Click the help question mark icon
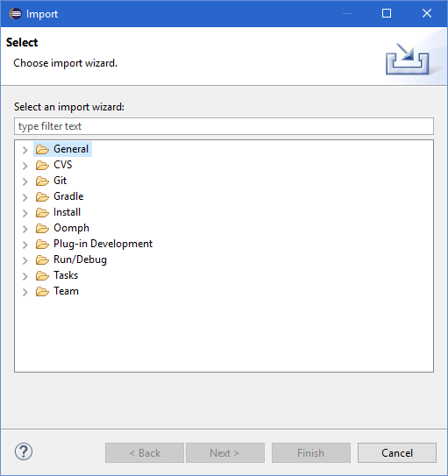 pyautogui.click(x=24, y=451)
